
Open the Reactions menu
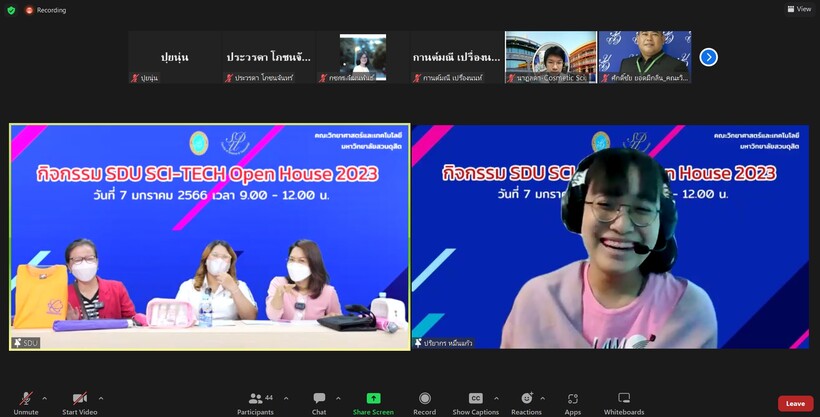[526, 403]
